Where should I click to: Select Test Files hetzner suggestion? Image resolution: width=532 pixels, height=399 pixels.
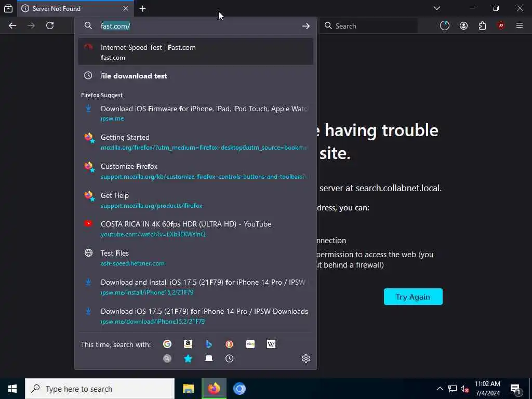click(x=195, y=258)
